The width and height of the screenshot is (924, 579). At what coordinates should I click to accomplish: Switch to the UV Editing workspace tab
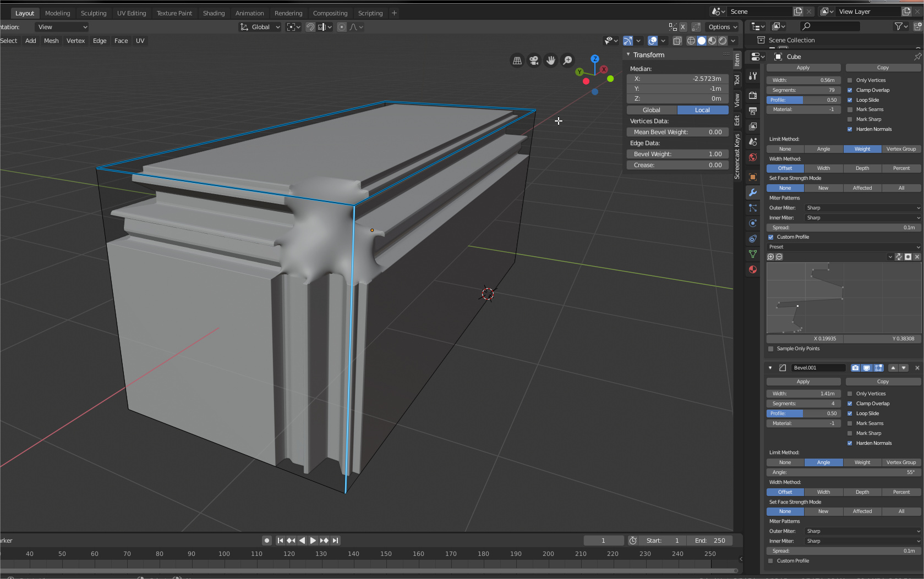tap(132, 13)
